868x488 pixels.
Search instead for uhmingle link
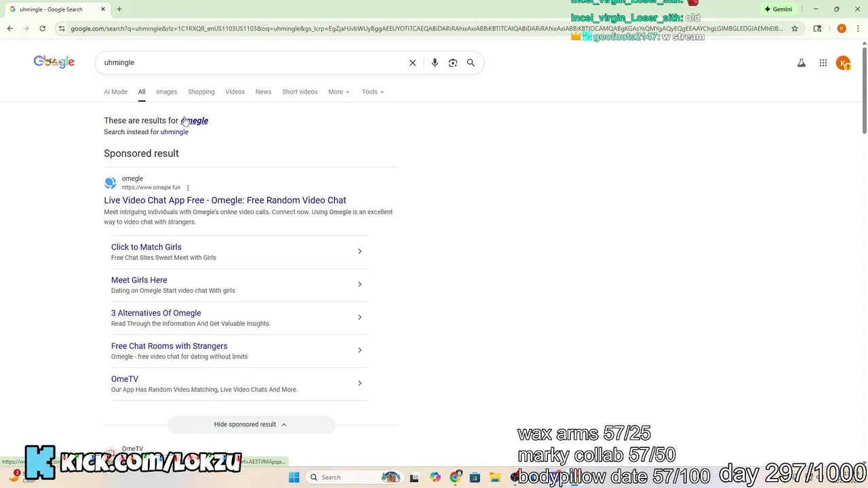click(x=174, y=132)
